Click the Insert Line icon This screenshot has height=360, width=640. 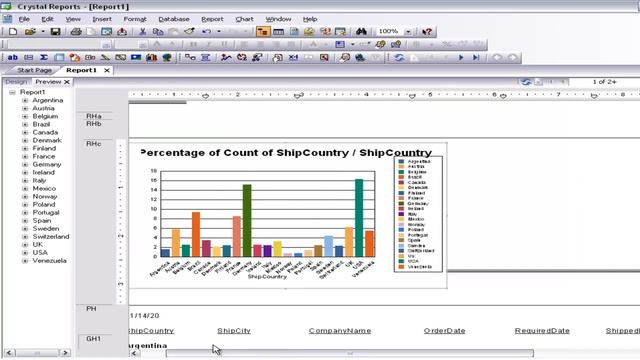click(x=105, y=58)
